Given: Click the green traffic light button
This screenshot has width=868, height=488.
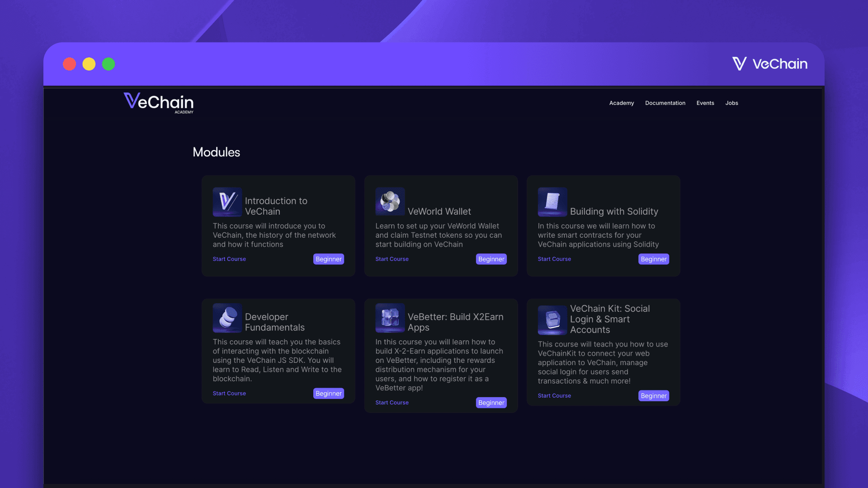Looking at the screenshot, I should click(x=108, y=64).
